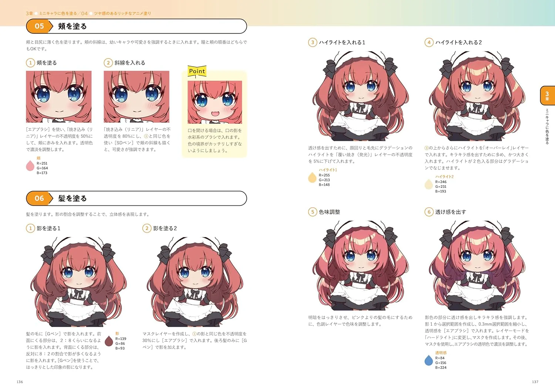This screenshot has height=392, width=555.
Task: Click the orange 05 section number badge
Action: point(40,26)
